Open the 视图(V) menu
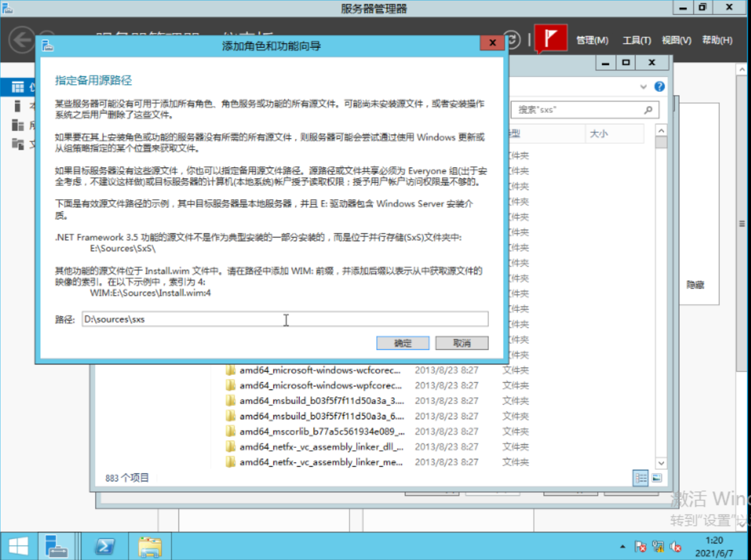751x560 pixels. [676, 40]
